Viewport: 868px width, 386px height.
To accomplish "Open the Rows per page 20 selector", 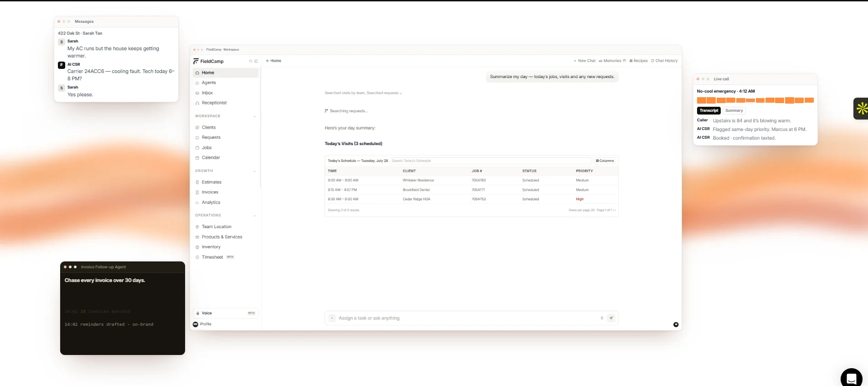I will tap(582, 210).
